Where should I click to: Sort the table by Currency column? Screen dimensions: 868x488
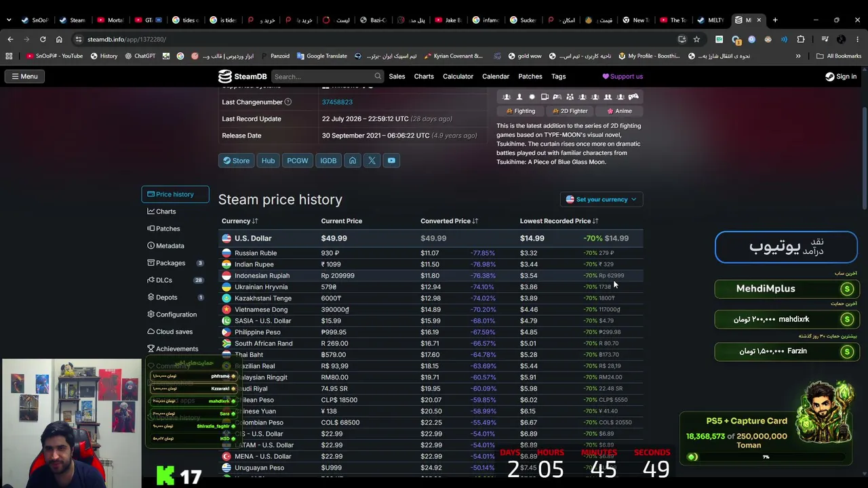coord(239,221)
